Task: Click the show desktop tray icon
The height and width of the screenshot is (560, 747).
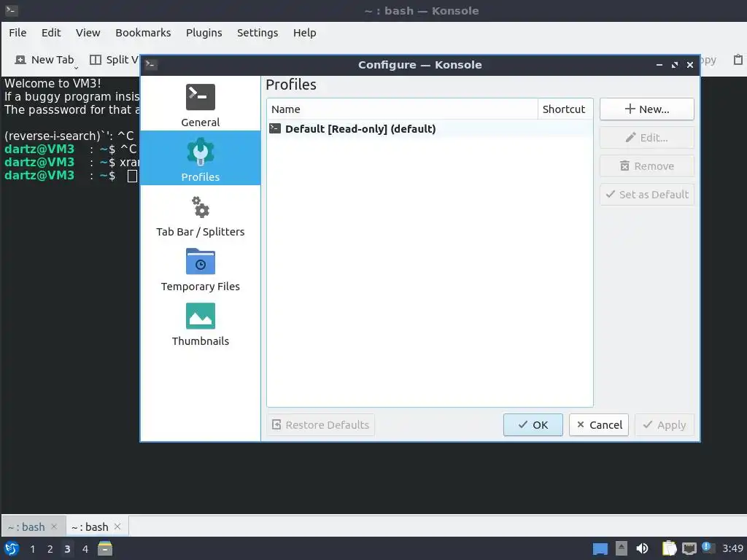Action: [600, 548]
